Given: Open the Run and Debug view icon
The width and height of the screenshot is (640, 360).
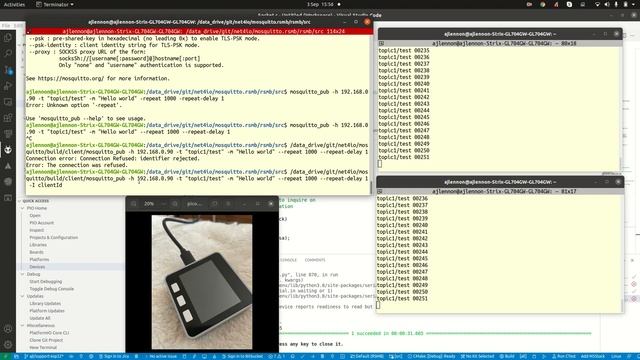Looking at the screenshot, I should coord(8,86).
